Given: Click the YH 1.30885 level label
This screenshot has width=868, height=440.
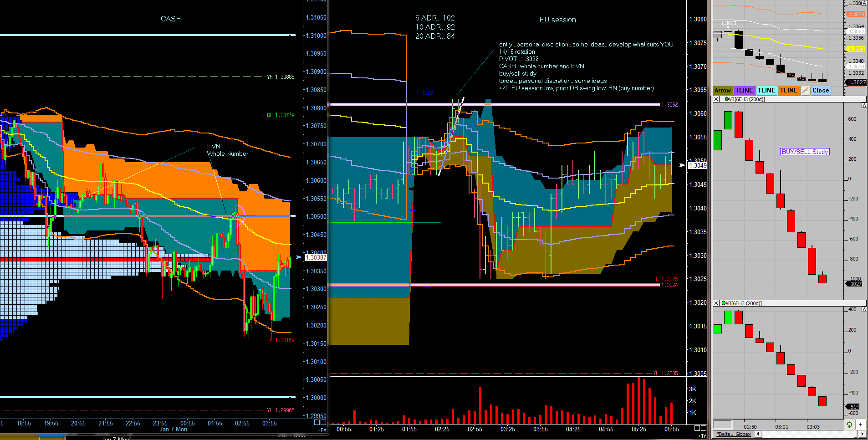Looking at the screenshot, I should [x=281, y=77].
